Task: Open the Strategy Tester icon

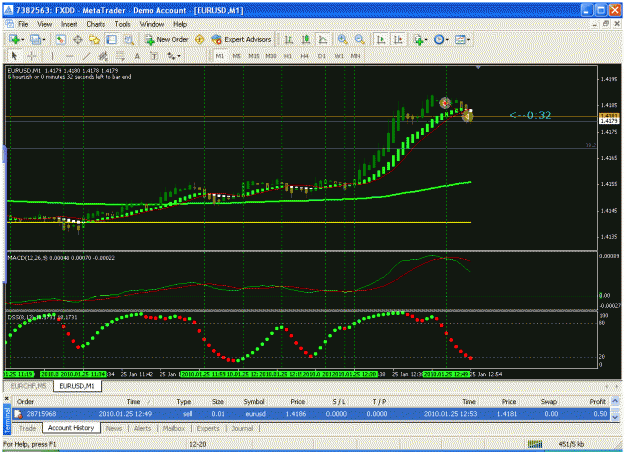Action: [x=128, y=39]
